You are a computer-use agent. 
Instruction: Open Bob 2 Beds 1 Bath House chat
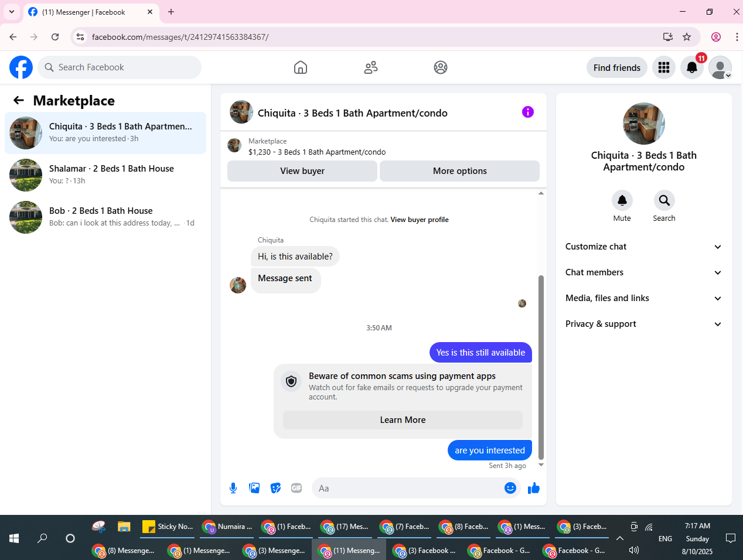[105, 217]
